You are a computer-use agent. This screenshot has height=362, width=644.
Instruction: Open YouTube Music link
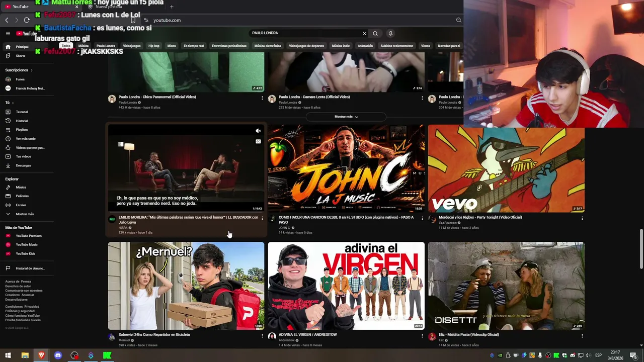26,245
